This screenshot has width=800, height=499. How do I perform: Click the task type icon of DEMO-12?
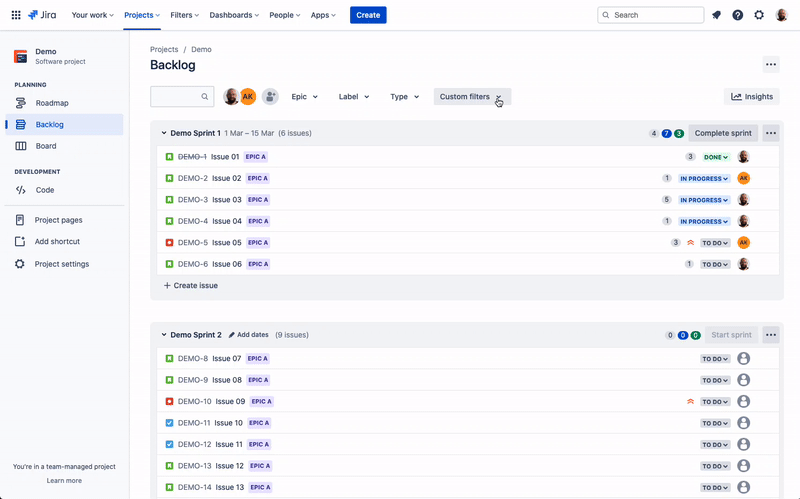coord(169,444)
